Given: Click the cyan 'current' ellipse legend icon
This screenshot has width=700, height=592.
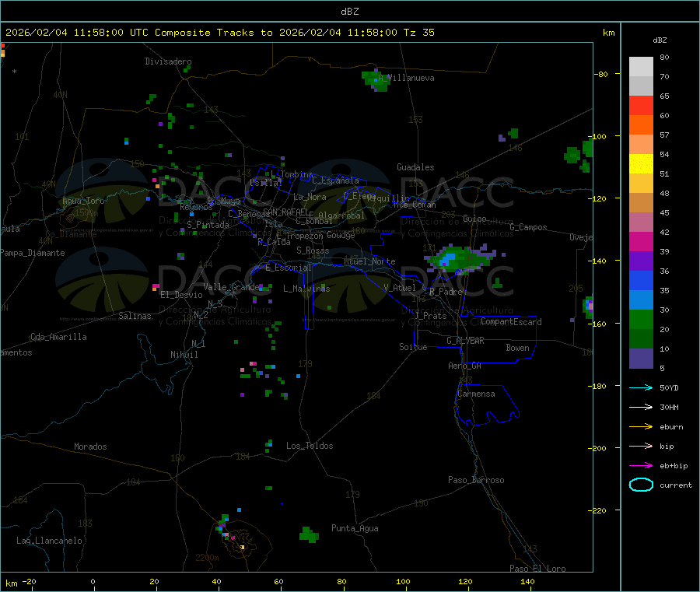Looking at the screenshot, I should pos(641,485).
